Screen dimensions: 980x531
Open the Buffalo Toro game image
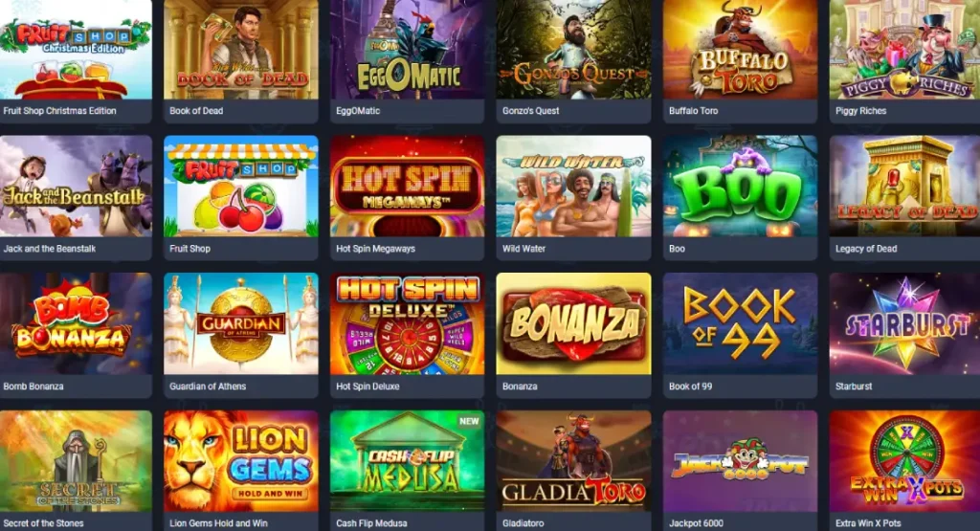click(x=740, y=50)
